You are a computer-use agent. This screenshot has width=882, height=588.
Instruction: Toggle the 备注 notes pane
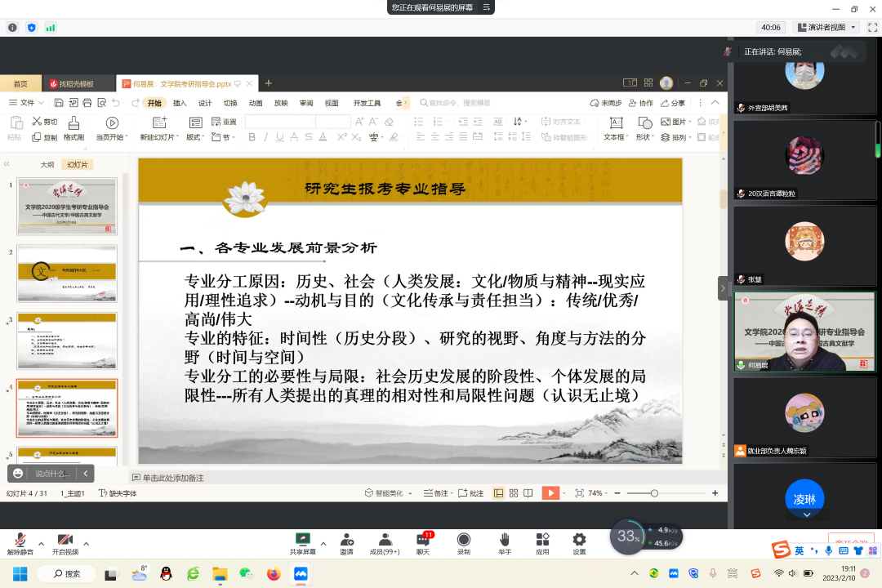[x=436, y=493]
